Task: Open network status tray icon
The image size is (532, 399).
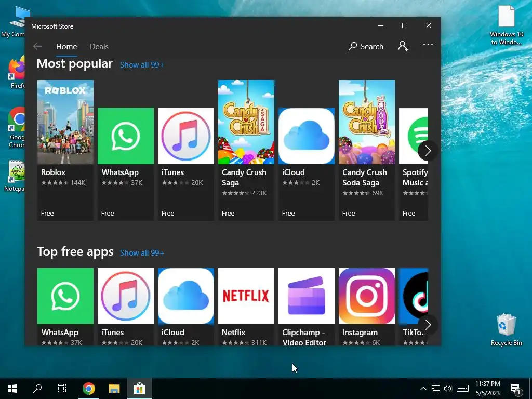Action: [x=436, y=389]
